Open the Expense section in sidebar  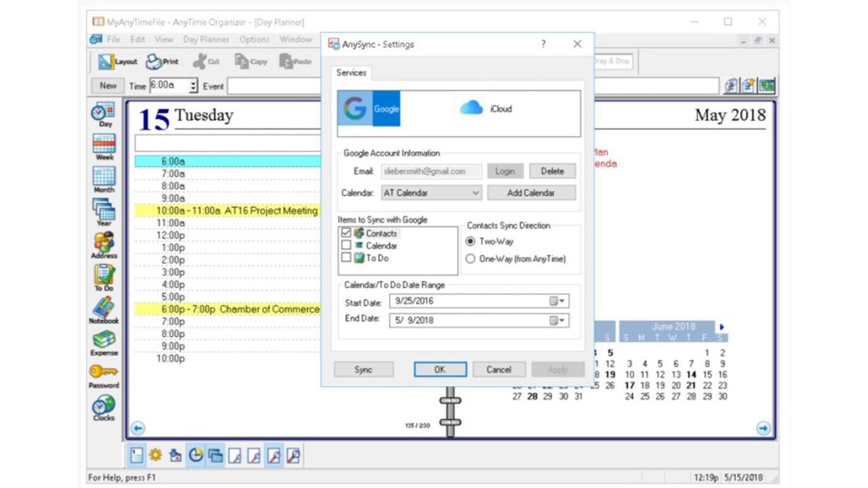click(x=105, y=343)
